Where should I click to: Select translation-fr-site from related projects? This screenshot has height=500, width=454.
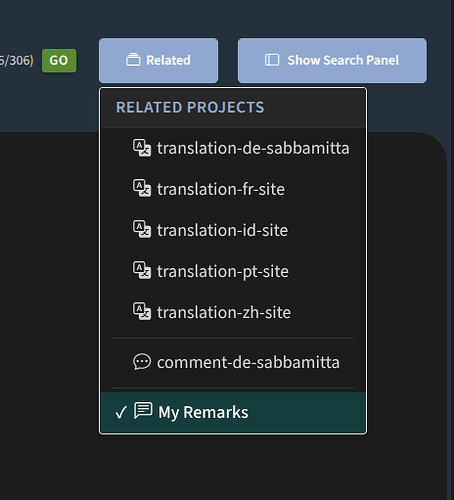tap(233, 189)
